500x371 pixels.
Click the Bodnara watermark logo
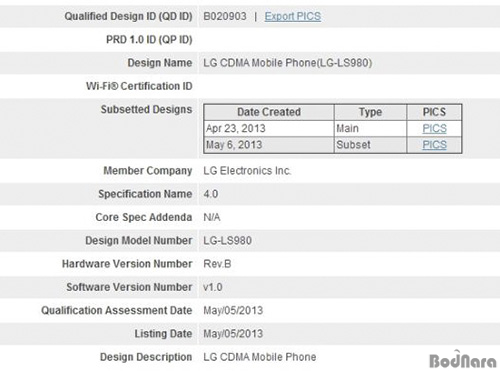(463, 359)
